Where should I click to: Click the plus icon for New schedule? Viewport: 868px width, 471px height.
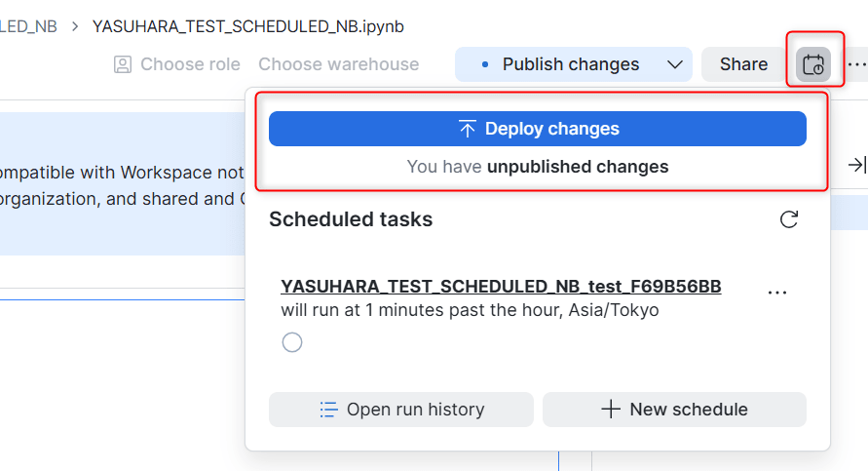click(x=611, y=410)
